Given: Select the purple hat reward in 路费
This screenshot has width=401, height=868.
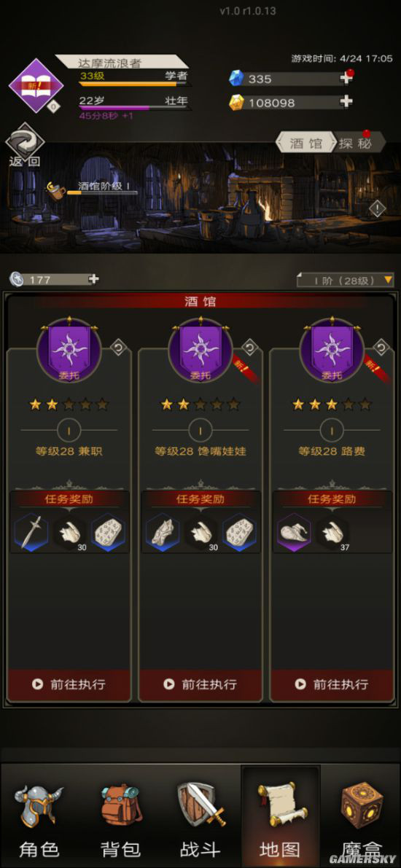Looking at the screenshot, I should (294, 533).
